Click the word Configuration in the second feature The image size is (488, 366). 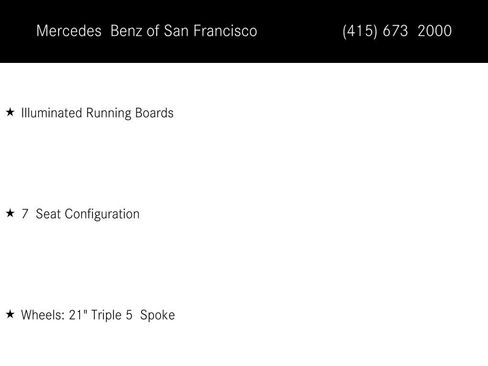pos(102,214)
